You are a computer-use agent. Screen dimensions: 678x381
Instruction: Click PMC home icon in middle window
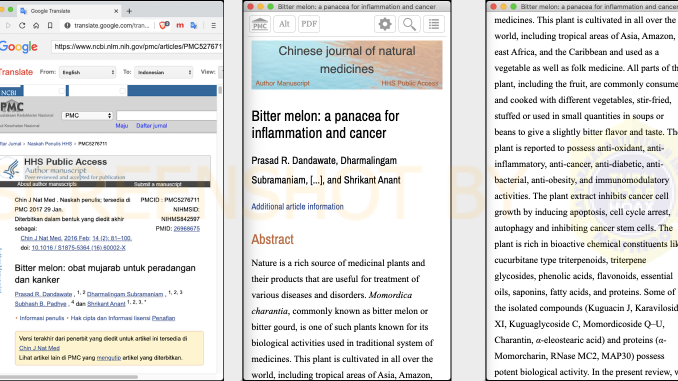[260, 24]
